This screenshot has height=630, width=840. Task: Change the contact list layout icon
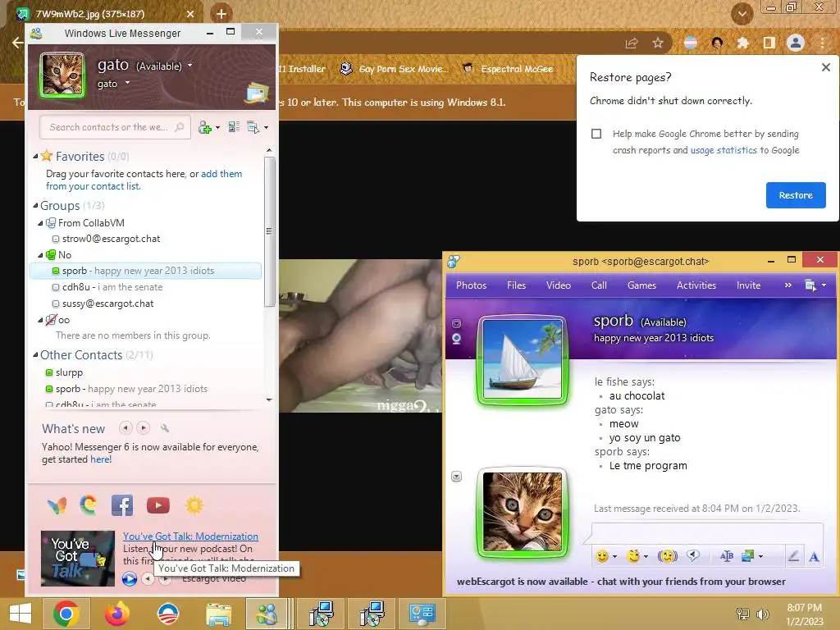click(234, 127)
